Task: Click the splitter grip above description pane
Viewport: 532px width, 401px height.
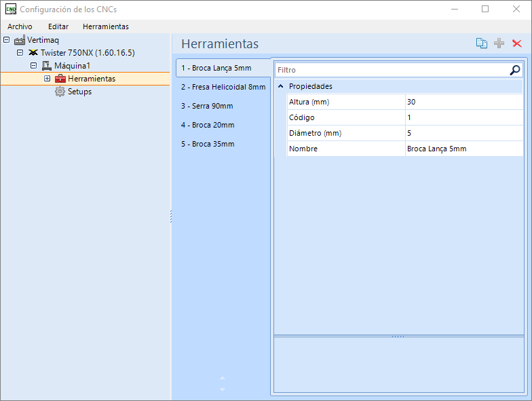Action: point(398,337)
